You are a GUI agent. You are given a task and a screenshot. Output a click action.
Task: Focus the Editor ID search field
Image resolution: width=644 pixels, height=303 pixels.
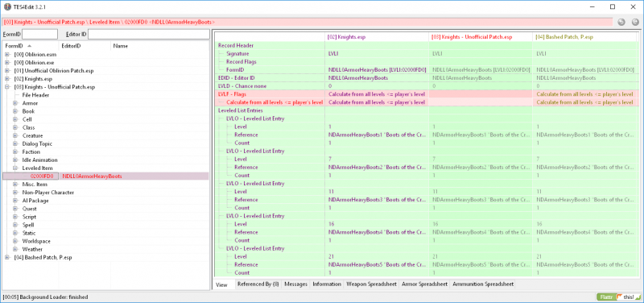tap(149, 34)
